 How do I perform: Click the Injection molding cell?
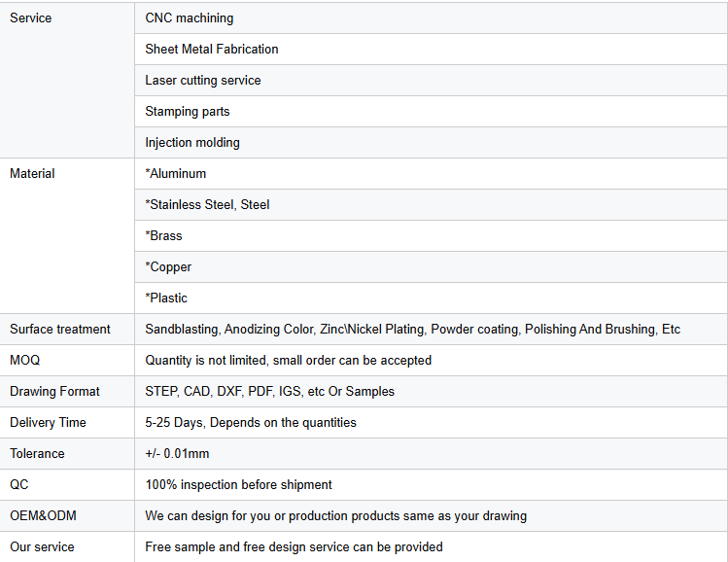tap(431, 143)
